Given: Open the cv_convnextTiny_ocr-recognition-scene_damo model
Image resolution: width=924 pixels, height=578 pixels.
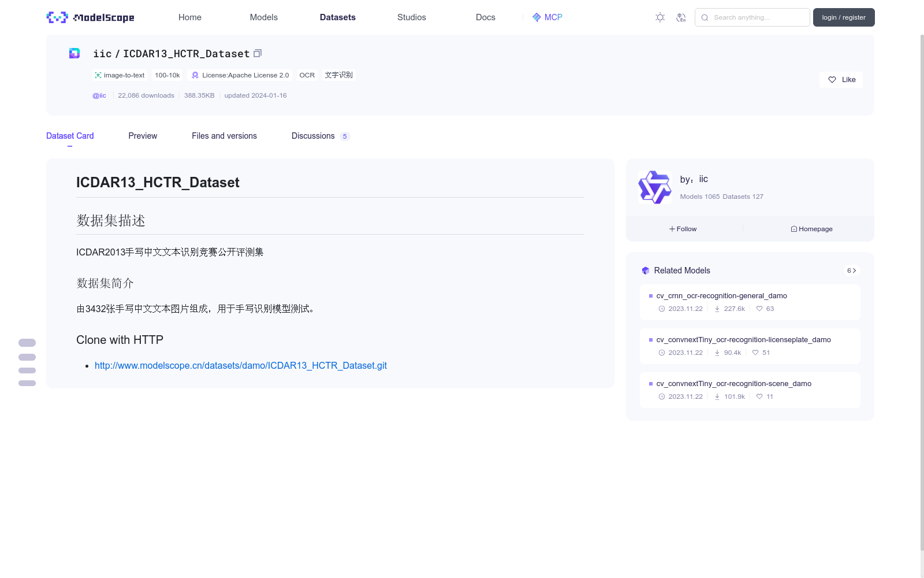Looking at the screenshot, I should point(733,383).
